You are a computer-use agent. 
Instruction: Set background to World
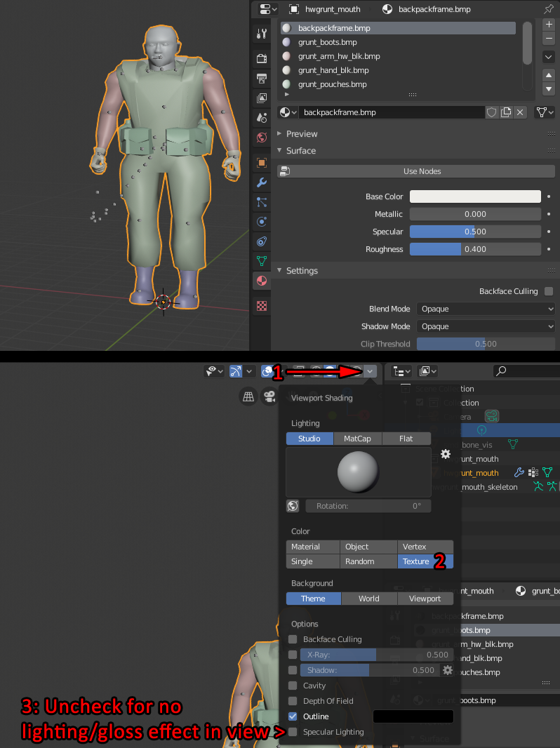[368, 599]
